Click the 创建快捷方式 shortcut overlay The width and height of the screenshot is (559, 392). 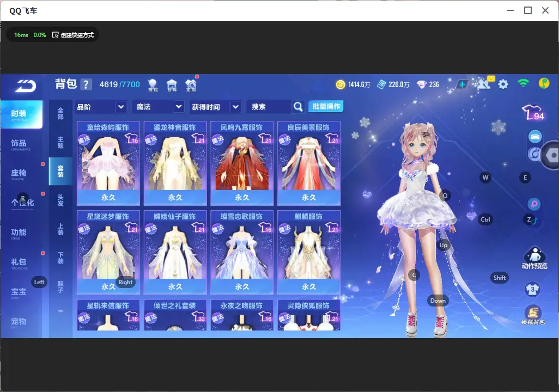tap(73, 35)
